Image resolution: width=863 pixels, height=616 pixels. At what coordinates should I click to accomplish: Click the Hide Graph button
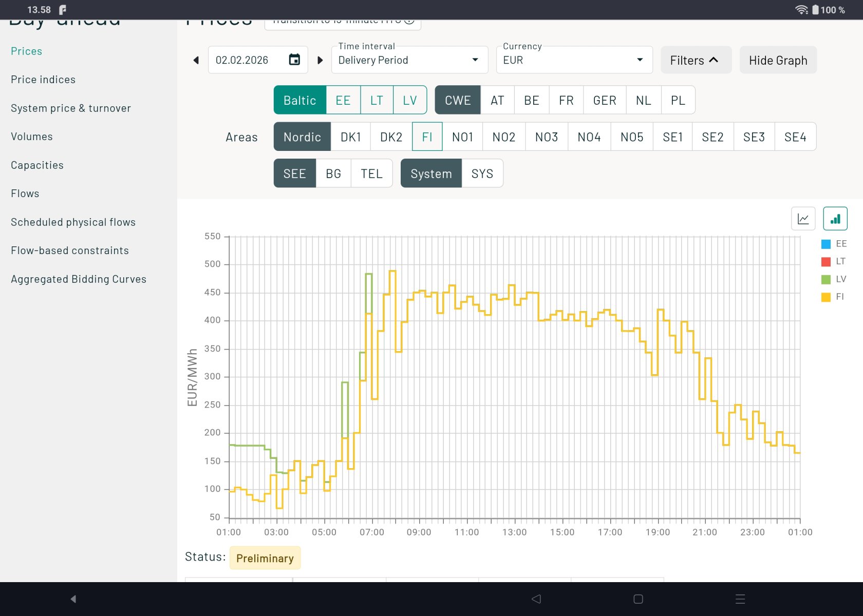click(x=778, y=61)
